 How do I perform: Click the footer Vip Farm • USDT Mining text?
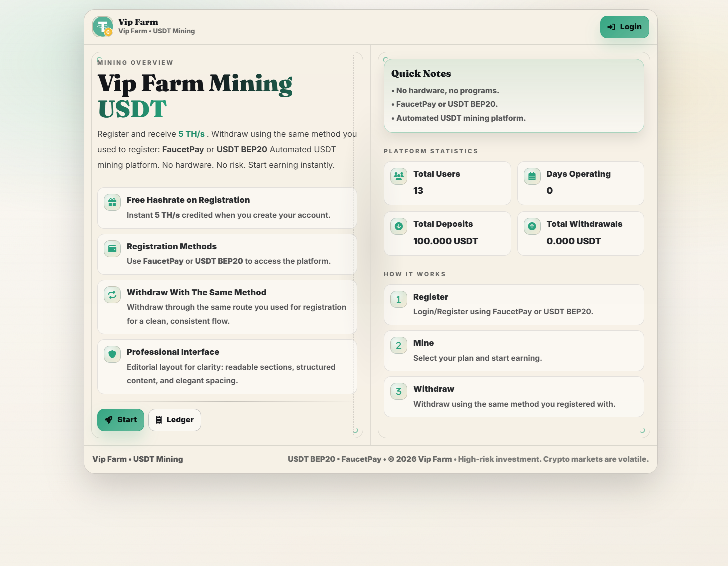pyautogui.click(x=138, y=459)
